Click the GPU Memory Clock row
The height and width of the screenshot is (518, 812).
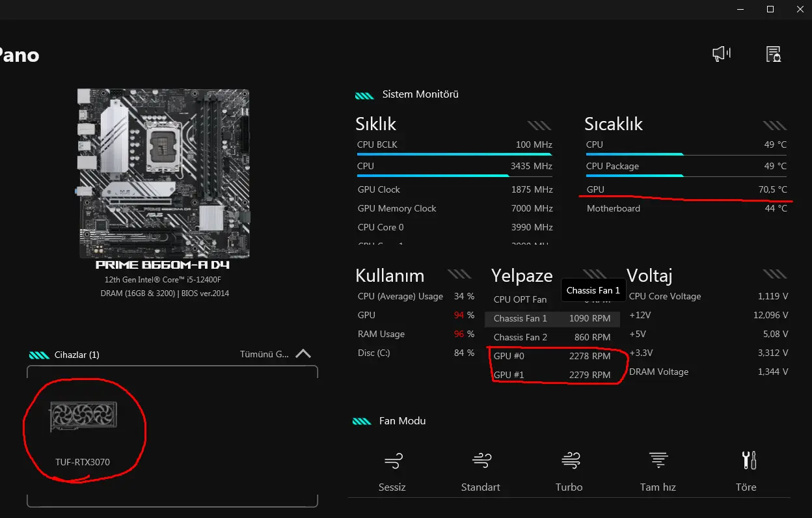point(454,209)
